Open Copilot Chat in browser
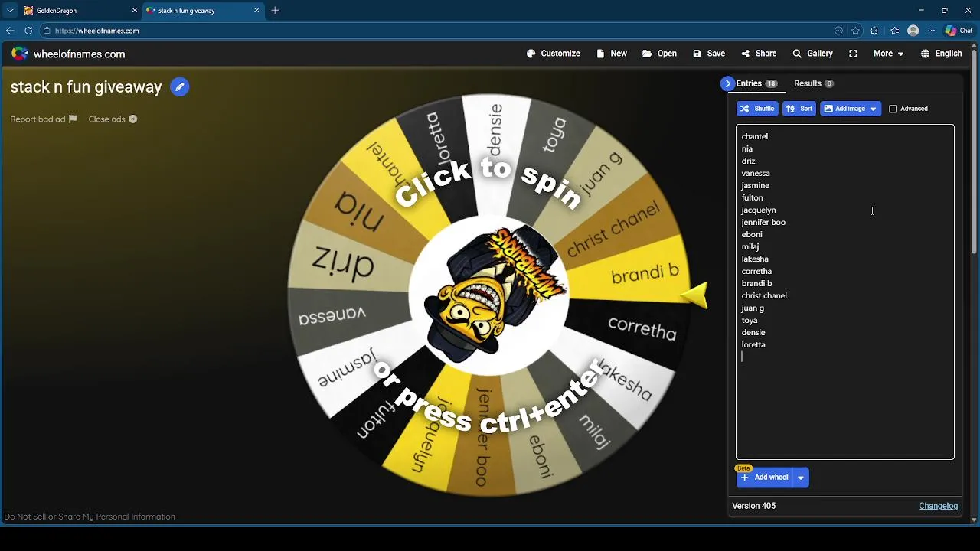980x551 pixels. coord(959,31)
